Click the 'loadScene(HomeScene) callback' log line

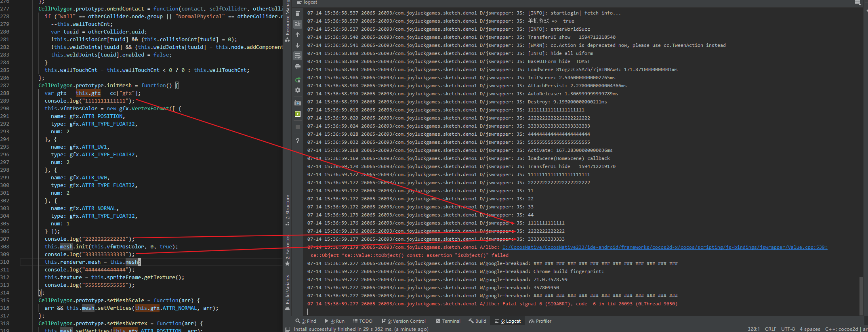pyautogui.click(x=458, y=158)
